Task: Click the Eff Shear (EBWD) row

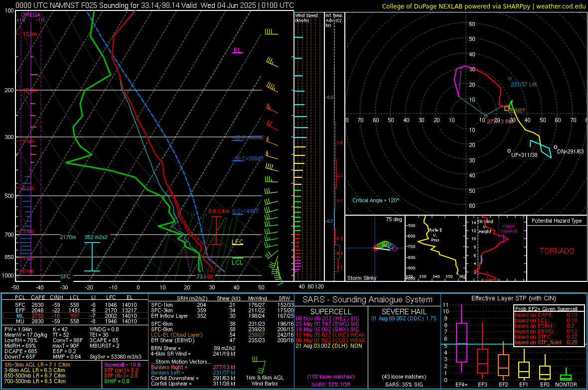Action: tap(222, 340)
